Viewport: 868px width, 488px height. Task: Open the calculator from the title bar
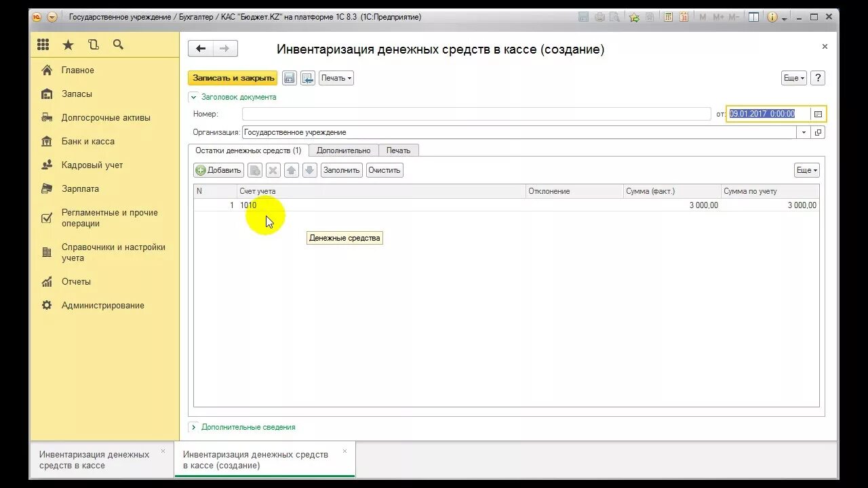click(668, 17)
